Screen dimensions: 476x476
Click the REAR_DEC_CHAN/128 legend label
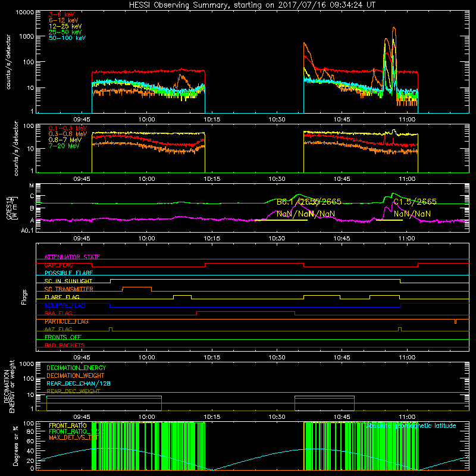pos(79,383)
